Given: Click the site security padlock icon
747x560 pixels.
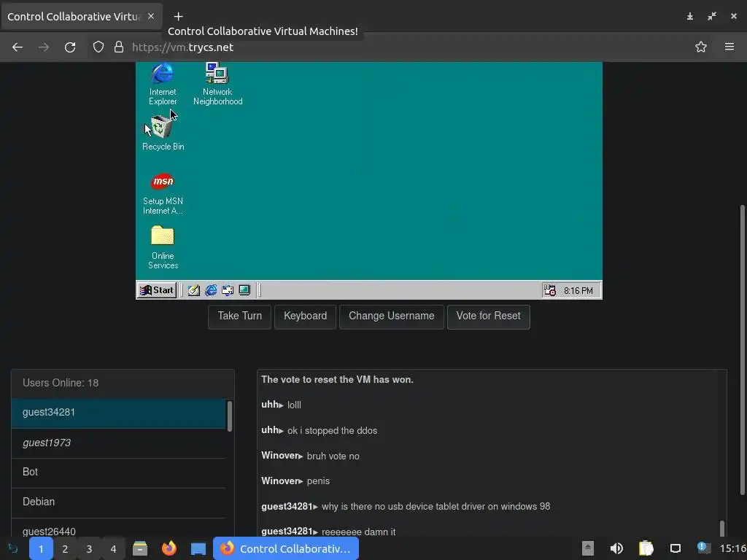Looking at the screenshot, I should click(119, 47).
